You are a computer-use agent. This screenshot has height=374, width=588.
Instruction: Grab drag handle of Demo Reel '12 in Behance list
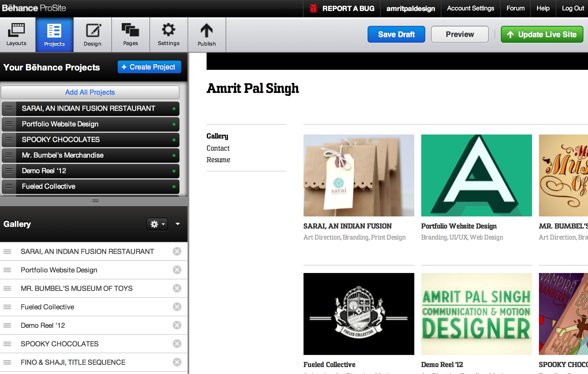[9, 171]
